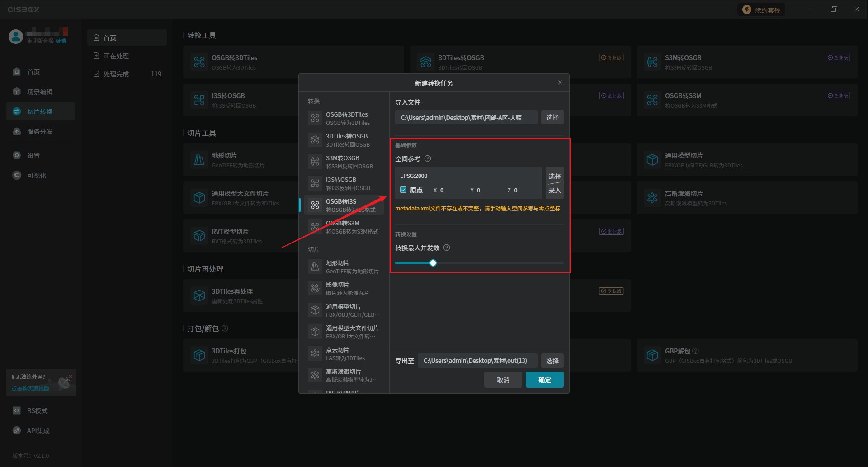Click the user avatar icon
Image resolution: width=868 pixels, height=467 pixels.
click(16, 37)
